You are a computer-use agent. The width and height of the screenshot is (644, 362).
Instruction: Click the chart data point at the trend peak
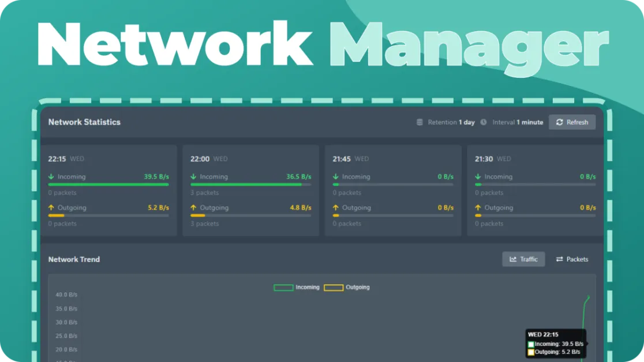pos(589,297)
